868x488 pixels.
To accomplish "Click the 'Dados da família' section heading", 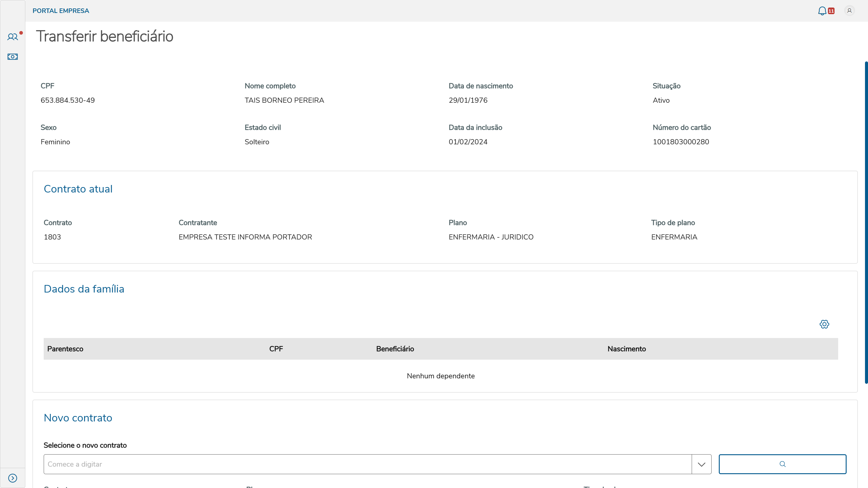I will [84, 289].
